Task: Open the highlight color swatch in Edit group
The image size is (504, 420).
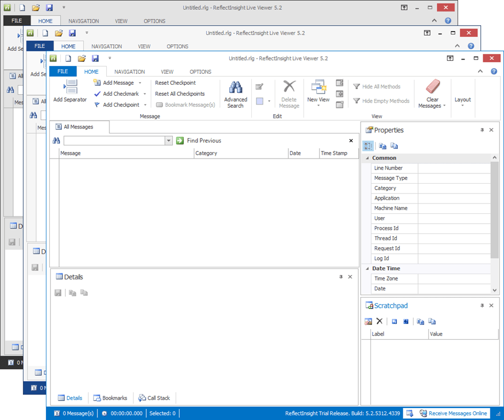Action: (x=260, y=101)
